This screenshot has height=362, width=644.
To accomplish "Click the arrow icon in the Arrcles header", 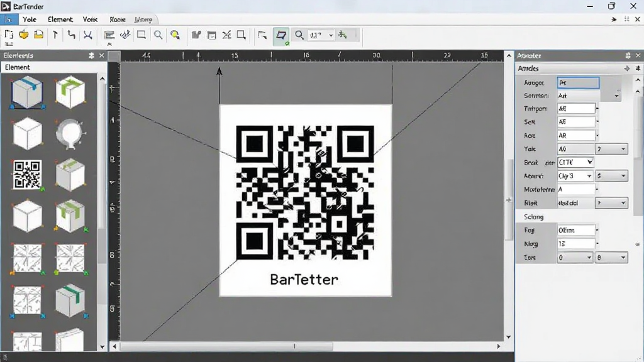I will (x=627, y=69).
